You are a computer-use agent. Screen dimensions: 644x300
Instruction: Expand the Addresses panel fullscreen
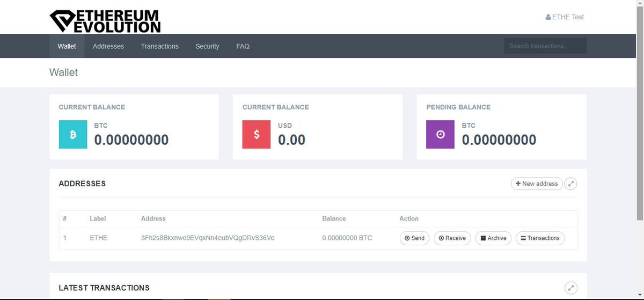(x=571, y=184)
